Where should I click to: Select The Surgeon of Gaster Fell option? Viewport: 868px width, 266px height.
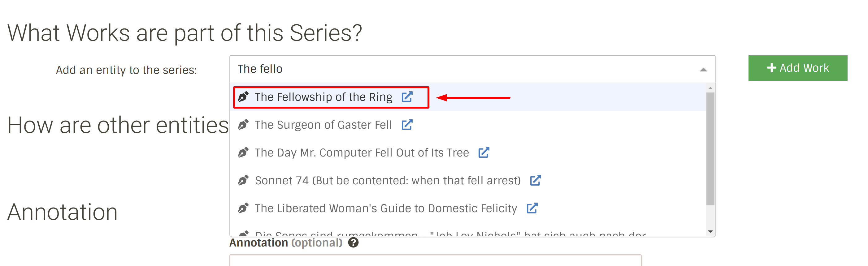[468, 125]
